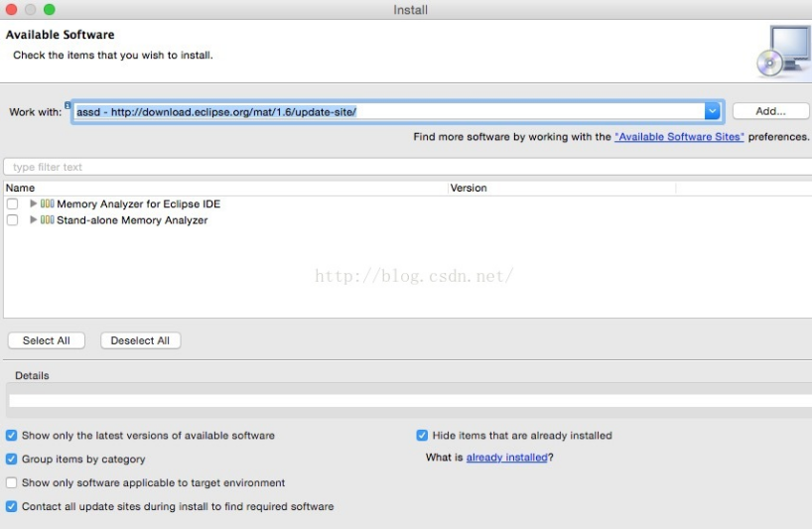Open the already installed link
This screenshot has width=812, height=529.
click(x=506, y=458)
